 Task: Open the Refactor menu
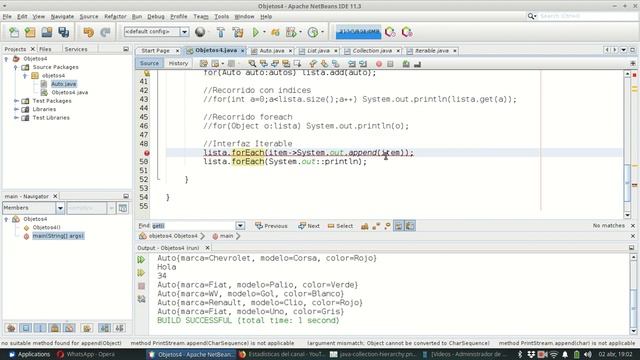pyautogui.click(x=115, y=17)
